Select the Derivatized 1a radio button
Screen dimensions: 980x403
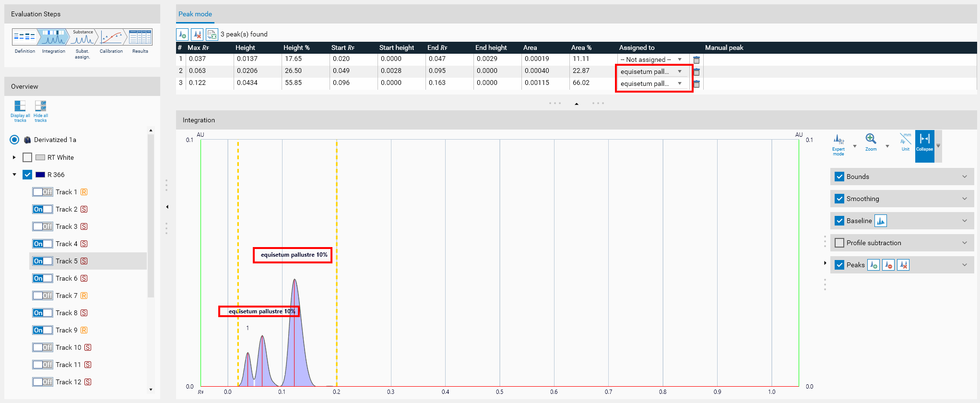[x=14, y=140]
